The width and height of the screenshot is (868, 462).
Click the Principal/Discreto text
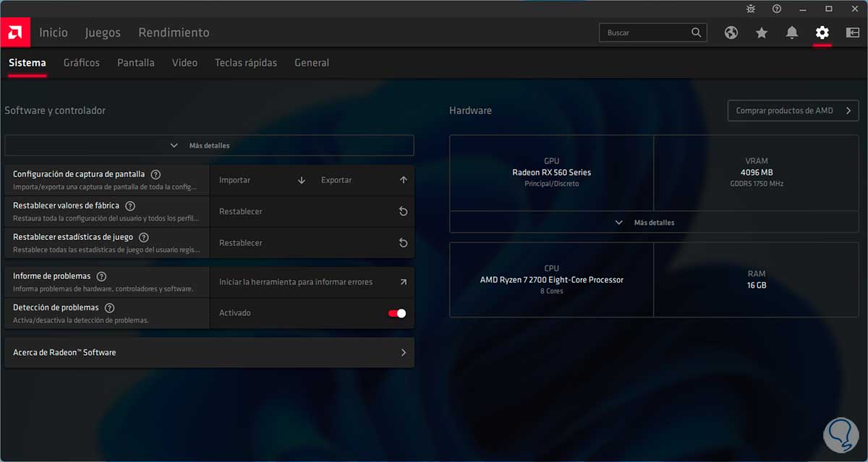coord(551,184)
